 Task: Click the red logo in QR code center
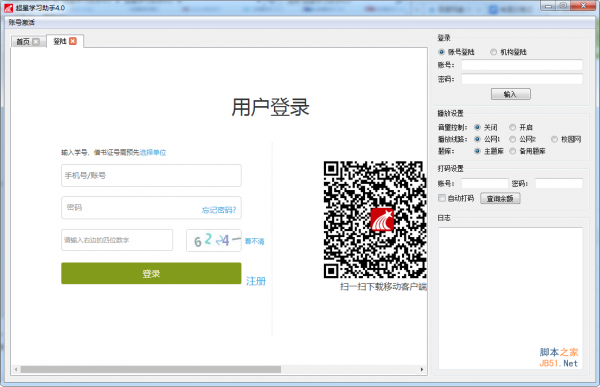click(382, 220)
